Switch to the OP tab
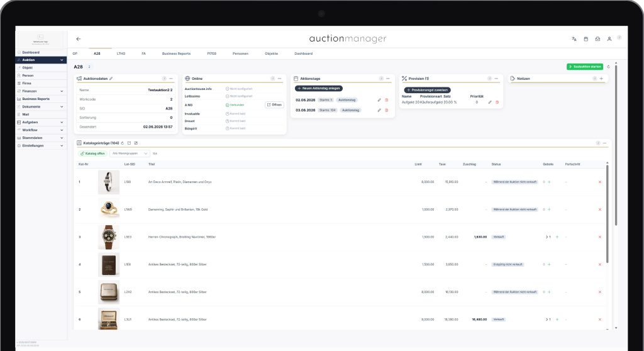This screenshot has height=351, width=644. coord(75,54)
